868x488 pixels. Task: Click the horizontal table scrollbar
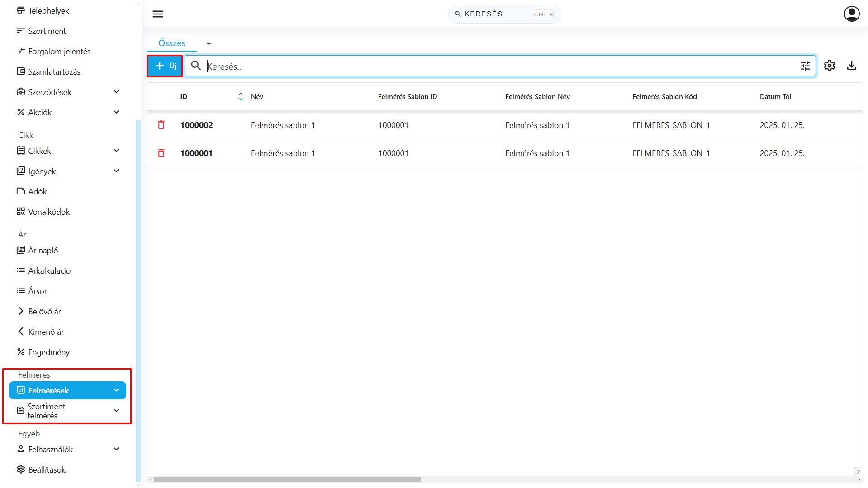[x=287, y=479]
